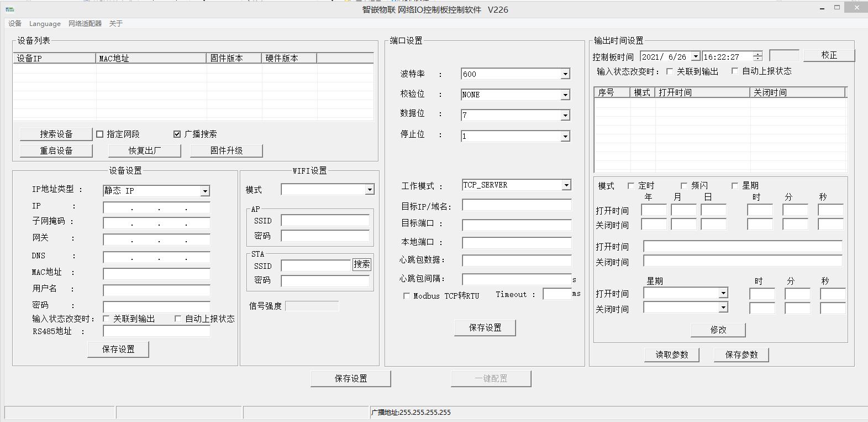Click the MAC地址 column header

point(151,58)
